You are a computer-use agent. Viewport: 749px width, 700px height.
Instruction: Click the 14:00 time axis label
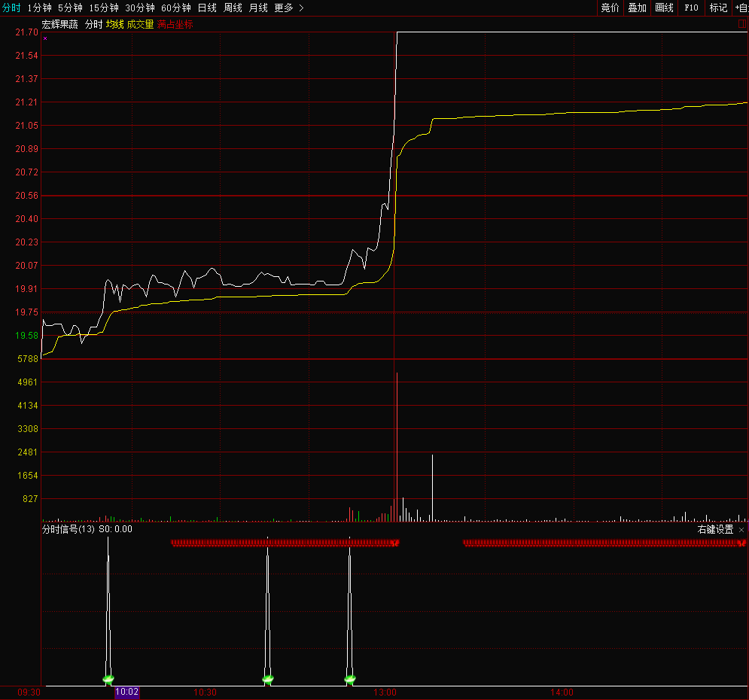pos(562,692)
